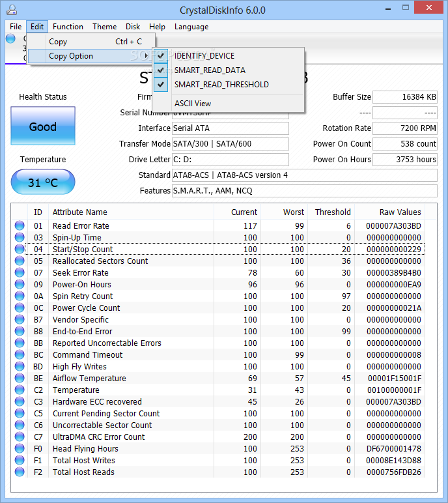
Task: Click status orb for Spin Retry Count
Action: (x=20, y=296)
